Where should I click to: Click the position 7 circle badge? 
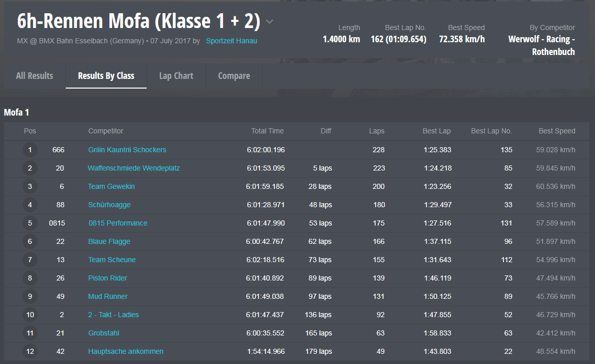[30, 260]
